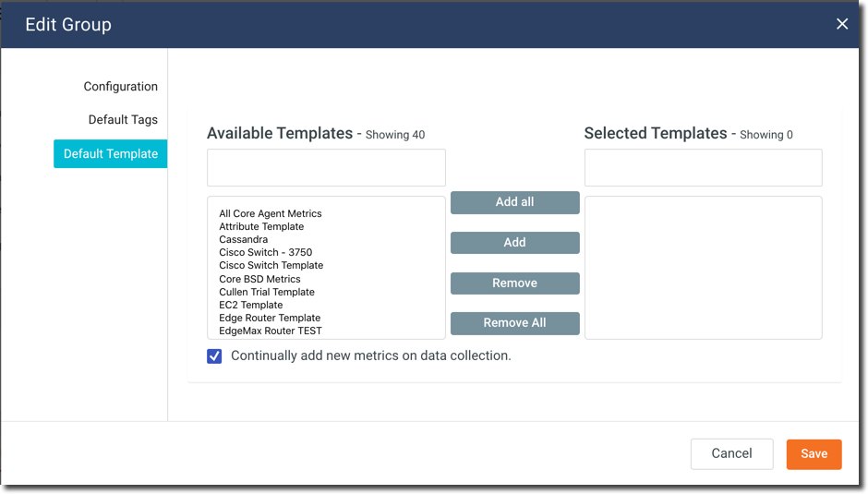Switch to the Default Tags tab
This screenshot has width=868, height=494.
123,120
